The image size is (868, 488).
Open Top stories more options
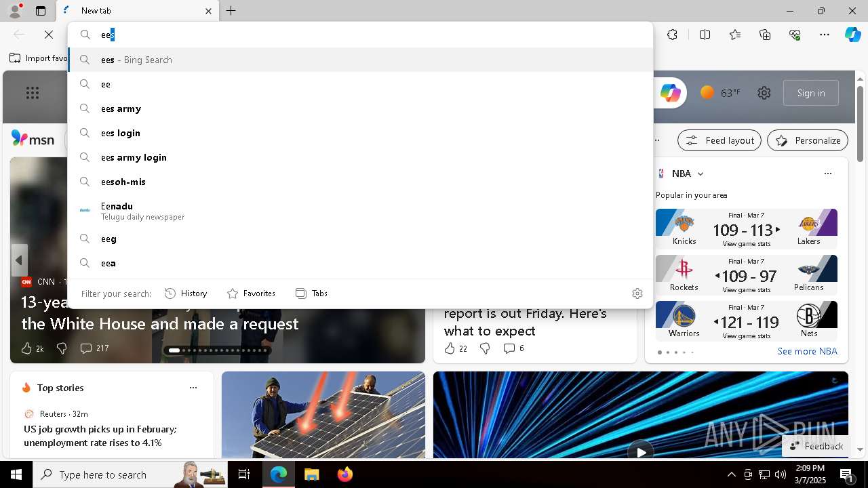[x=193, y=388]
